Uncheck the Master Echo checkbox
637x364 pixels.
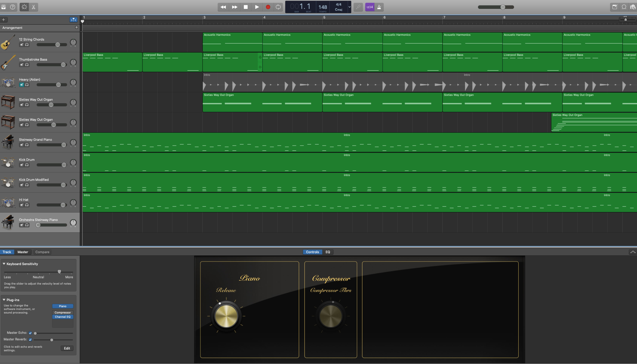[x=30, y=333]
